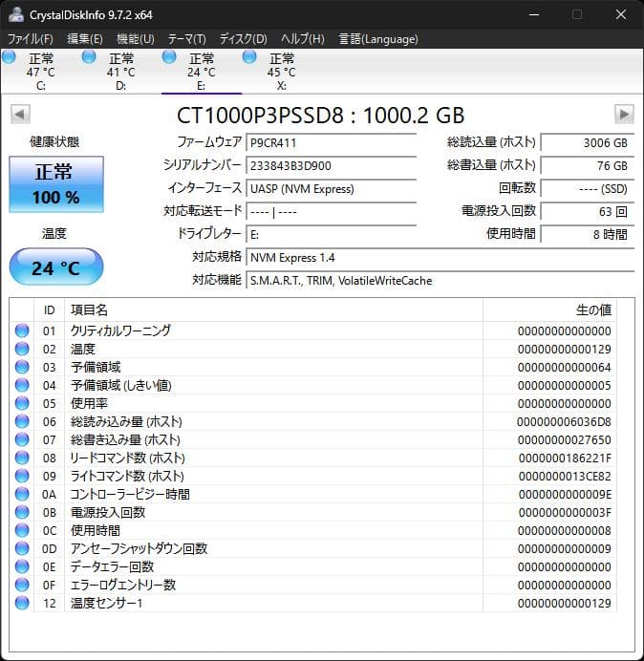
Task: Click disk title CT1000P3PSSD8 : 1000.2 GB
Action: [x=320, y=115]
